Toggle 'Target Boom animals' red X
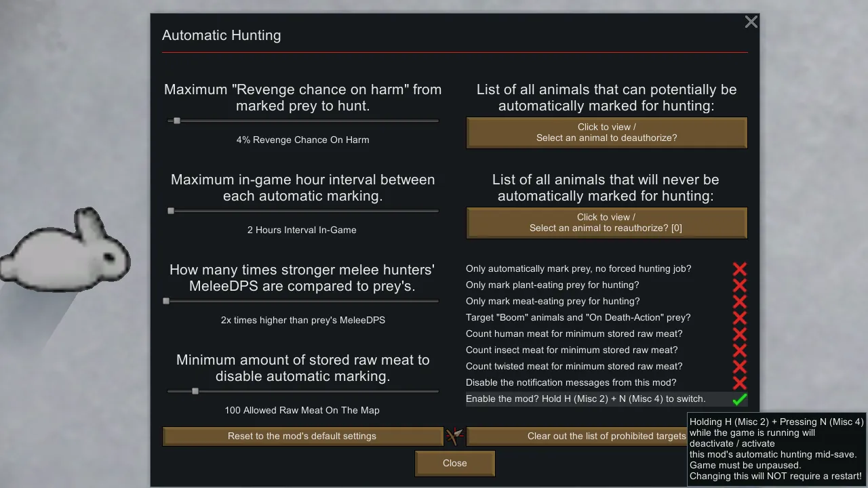Image resolution: width=868 pixels, height=488 pixels. click(x=739, y=318)
